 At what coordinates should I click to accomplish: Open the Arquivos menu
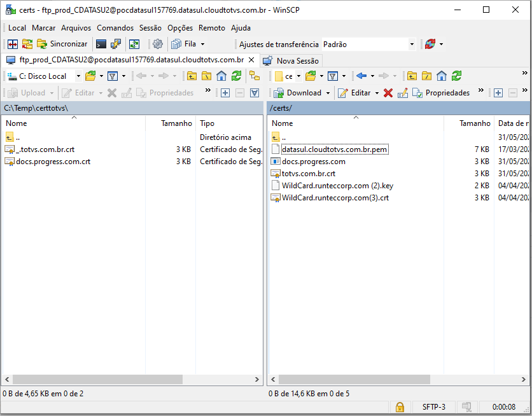coord(76,28)
